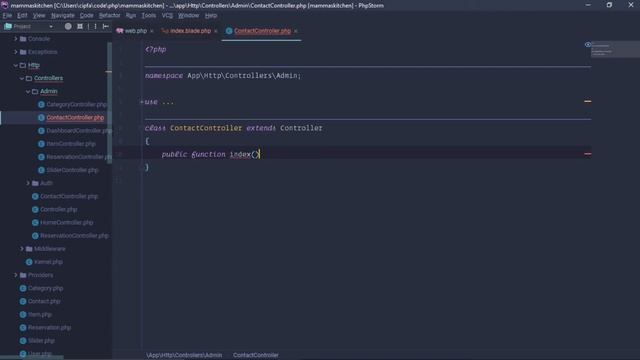Open Project panel options menu icon
Screen dimensions: 640x360
tap(96, 27)
